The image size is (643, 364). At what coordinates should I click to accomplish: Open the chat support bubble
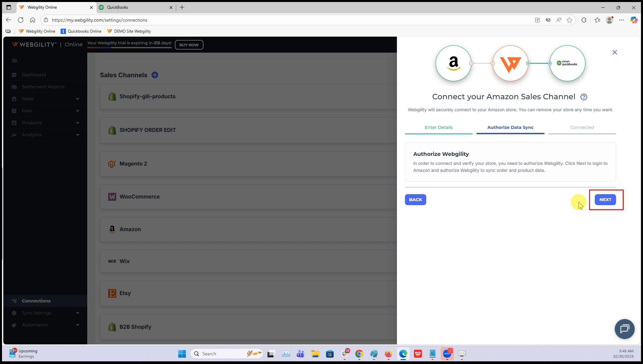tap(624, 329)
